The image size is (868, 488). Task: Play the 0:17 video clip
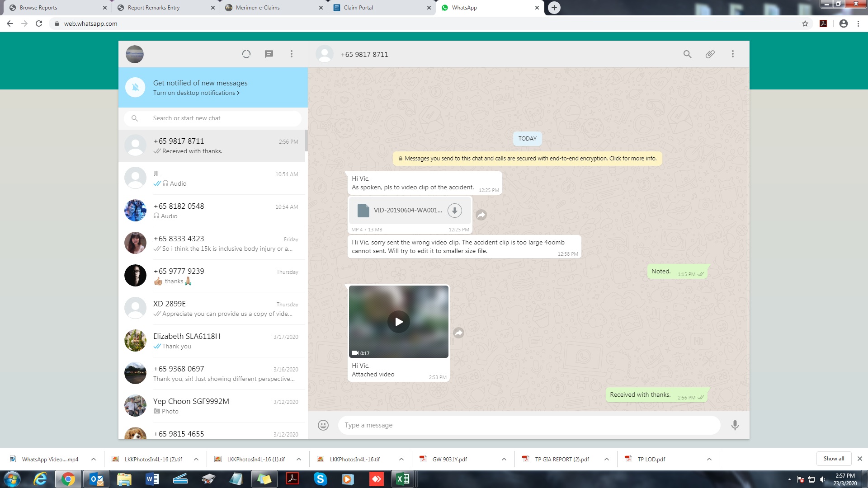click(x=398, y=322)
